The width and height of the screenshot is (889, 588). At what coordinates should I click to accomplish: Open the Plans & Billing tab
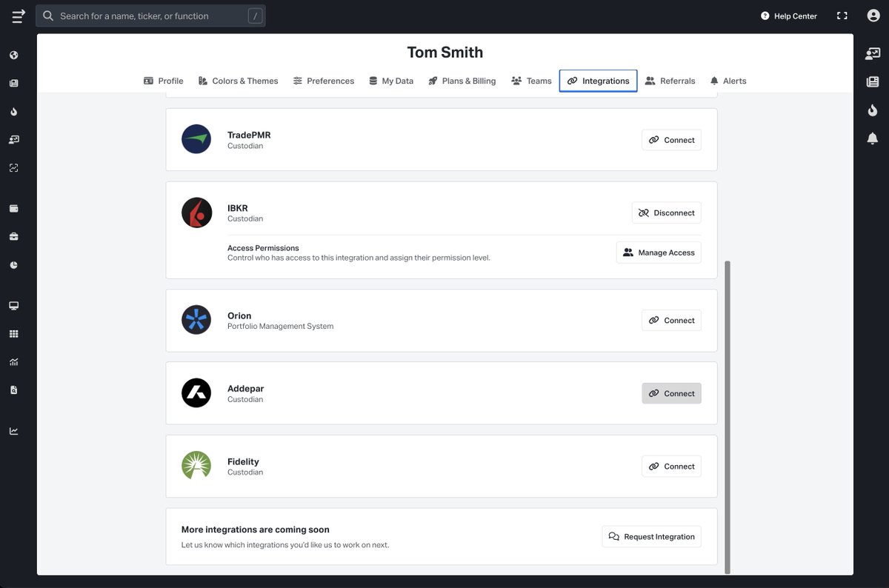pos(462,81)
